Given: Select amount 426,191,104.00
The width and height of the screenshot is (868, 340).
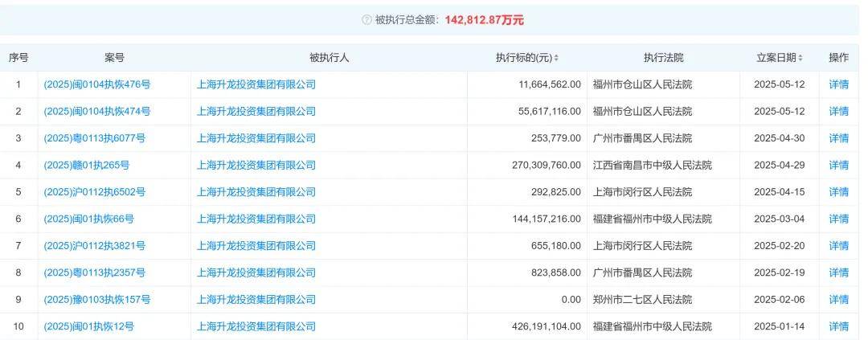Looking at the screenshot, I should click(x=547, y=326).
